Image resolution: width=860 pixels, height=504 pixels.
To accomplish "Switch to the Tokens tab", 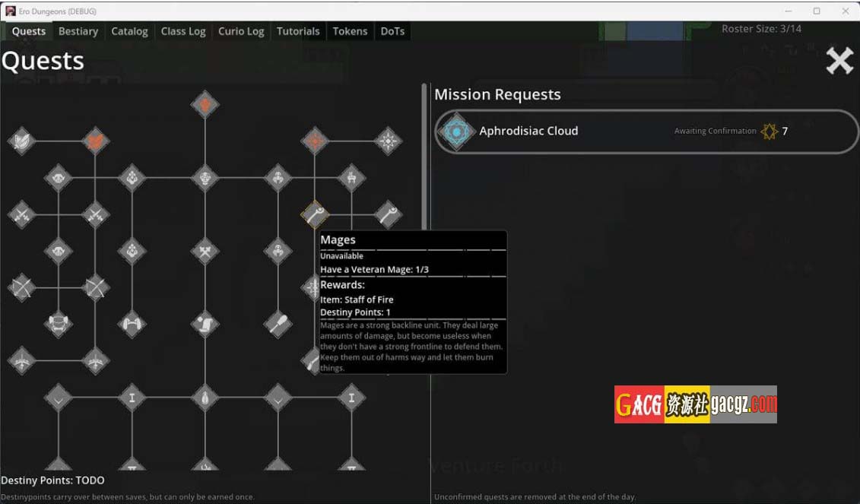I will pos(350,31).
